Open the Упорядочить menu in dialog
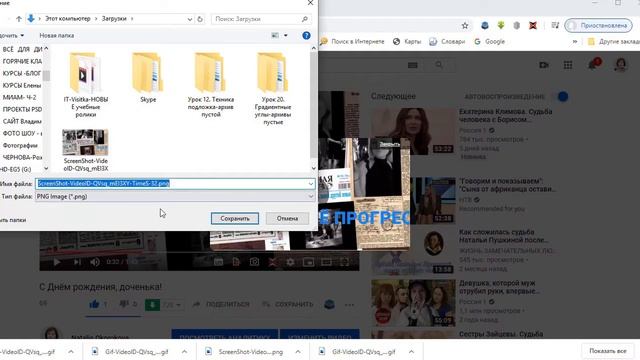640x360 pixels. pos(12,36)
